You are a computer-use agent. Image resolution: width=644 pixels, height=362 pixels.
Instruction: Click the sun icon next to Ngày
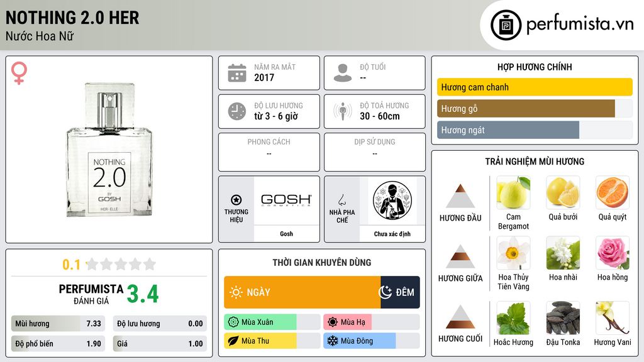[x=236, y=292]
